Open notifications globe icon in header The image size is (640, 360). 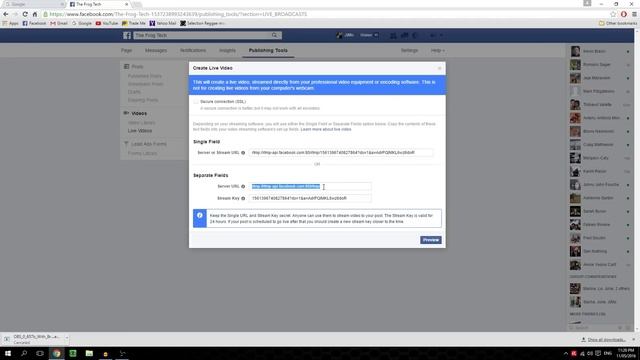[416, 36]
